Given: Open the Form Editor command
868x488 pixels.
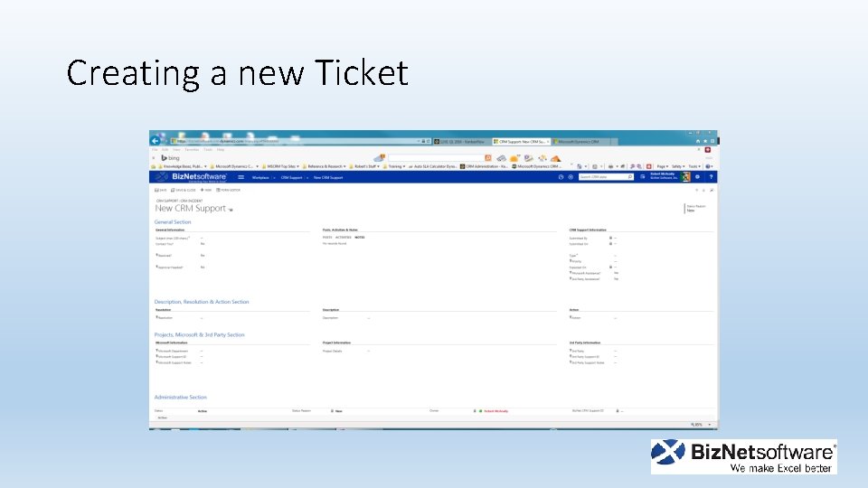Looking at the screenshot, I should click(x=228, y=190).
